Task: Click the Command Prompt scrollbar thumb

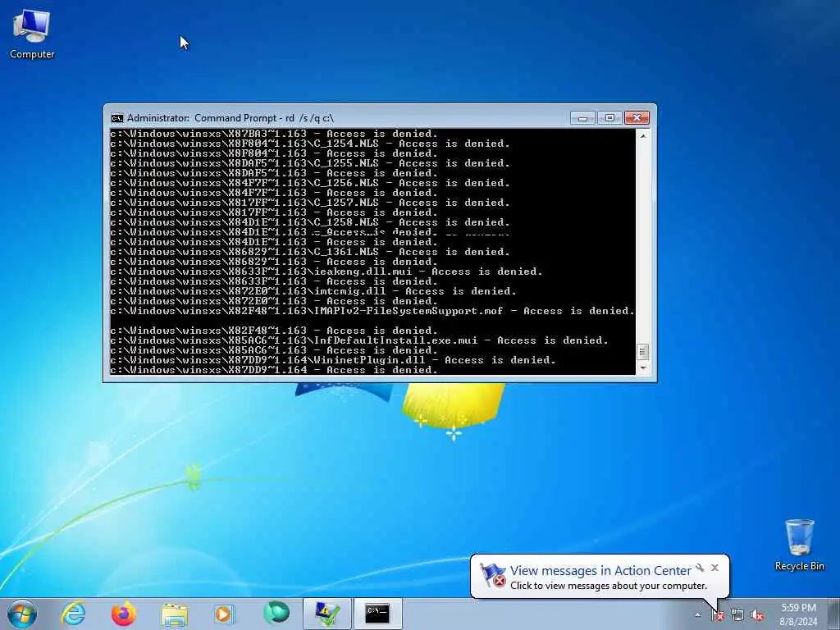Action: click(x=643, y=352)
